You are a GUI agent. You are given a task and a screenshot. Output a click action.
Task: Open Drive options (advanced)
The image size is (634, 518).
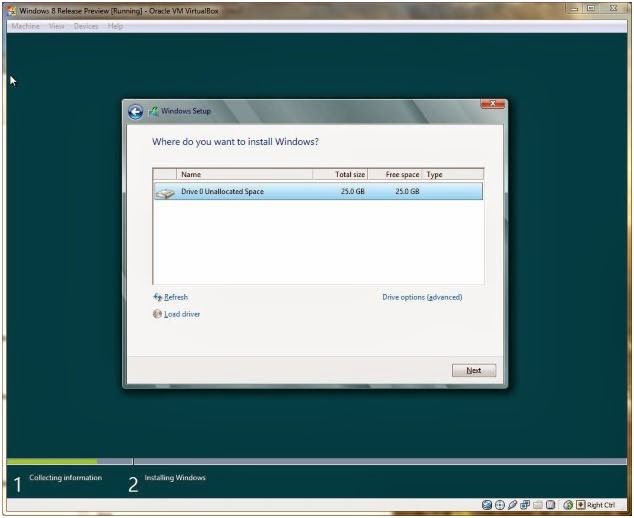[x=422, y=297]
